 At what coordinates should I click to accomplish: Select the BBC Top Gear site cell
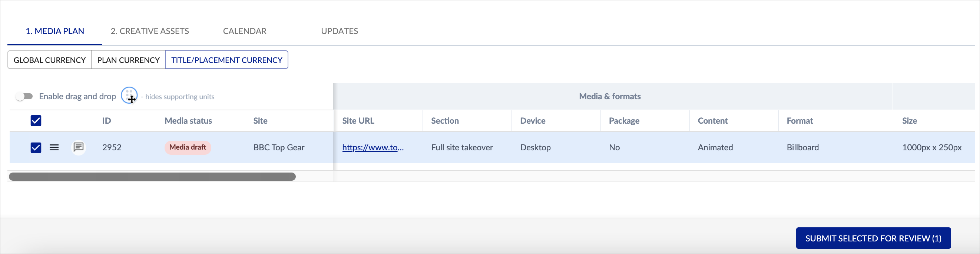tap(279, 147)
